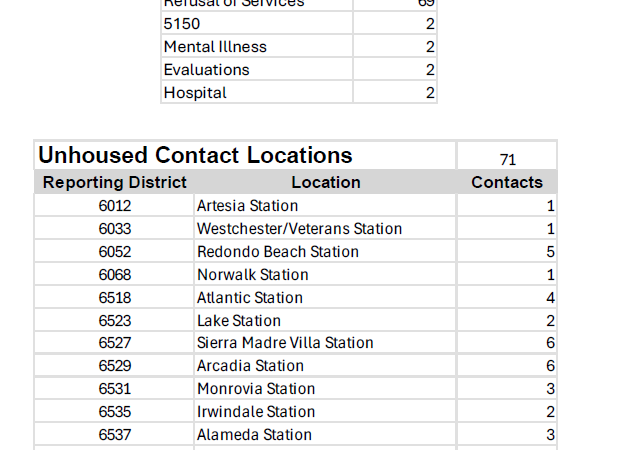
Task: Click the Sierra Madre Villa Station cell
Action: (285, 343)
